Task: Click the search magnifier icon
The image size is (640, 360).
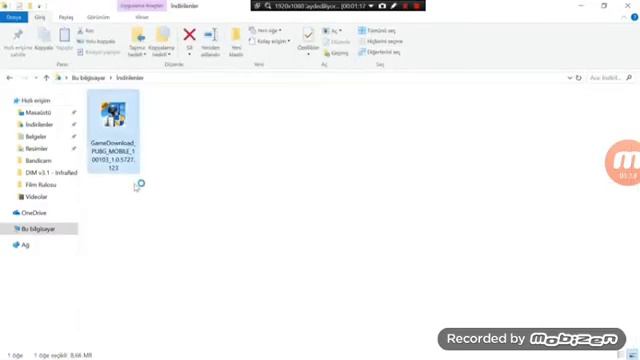Action: tap(629, 78)
